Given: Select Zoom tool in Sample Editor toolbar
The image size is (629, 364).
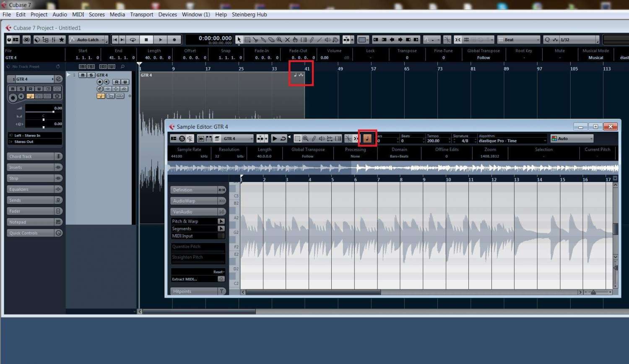Looking at the screenshot, I should point(306,138).
